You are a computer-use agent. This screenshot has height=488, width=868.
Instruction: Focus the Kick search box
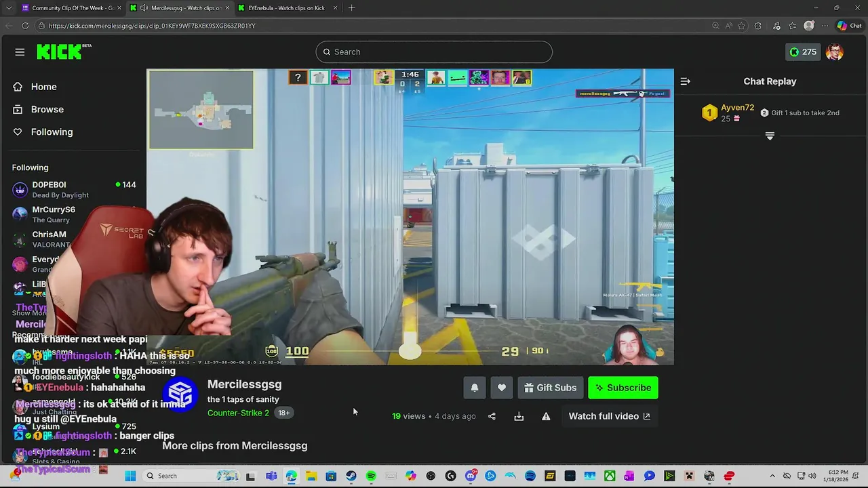pos(434,52)
